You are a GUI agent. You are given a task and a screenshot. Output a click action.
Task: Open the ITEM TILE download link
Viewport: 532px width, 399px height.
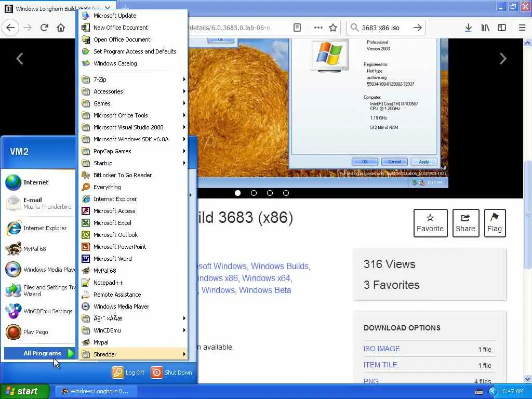tap(380, 365)
